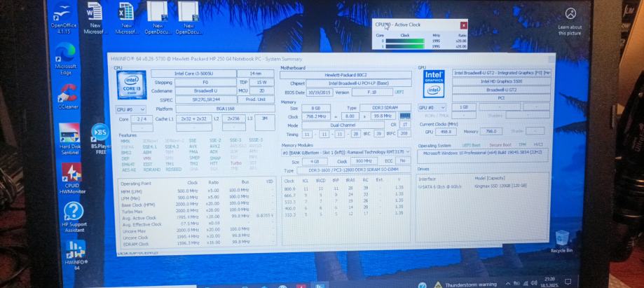Select the EDRAM Clock row
The width and height of the screenshot is (644, 288).
click(x=197, y=244)
